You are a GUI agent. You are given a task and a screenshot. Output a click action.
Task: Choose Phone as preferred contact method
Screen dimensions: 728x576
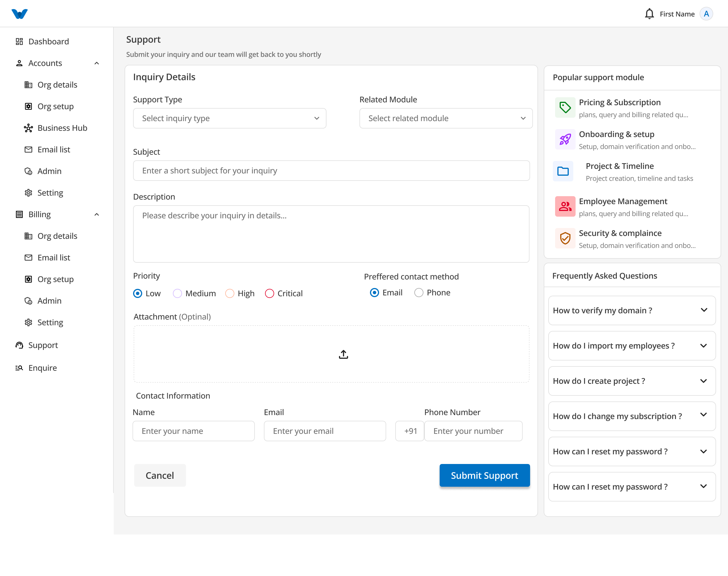coord(419,292)
